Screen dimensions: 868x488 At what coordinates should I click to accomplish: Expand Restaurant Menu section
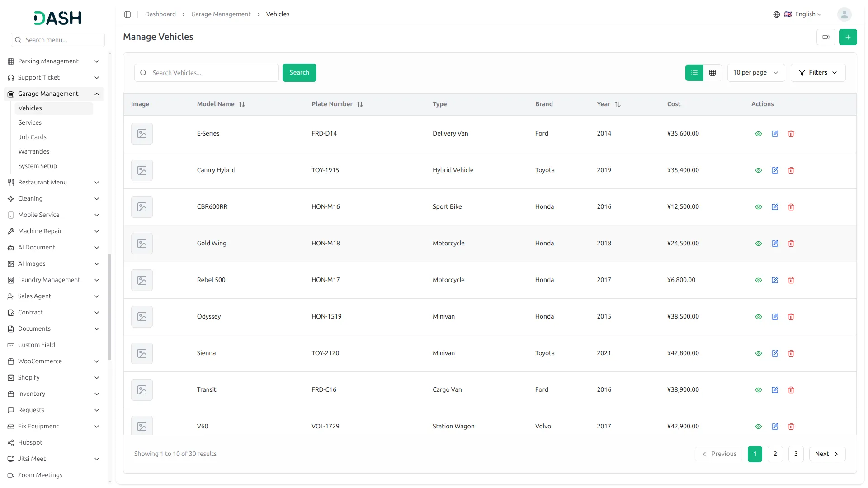[x=54, y=183]
